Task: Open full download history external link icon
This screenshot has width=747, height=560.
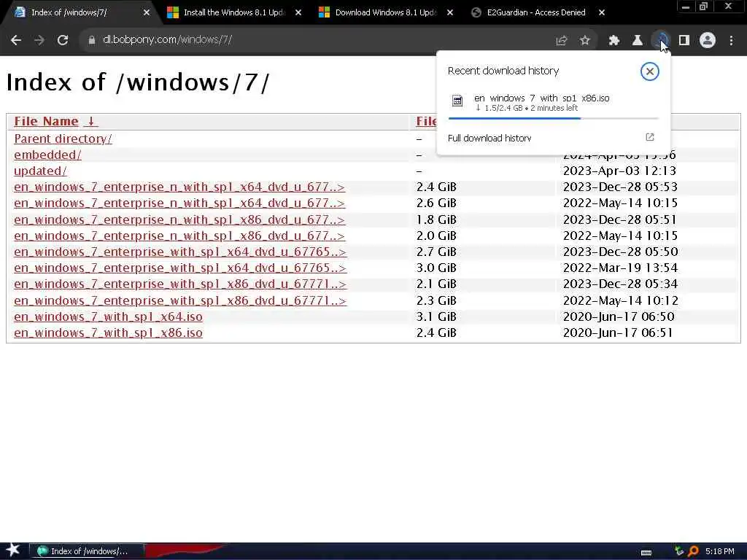Action: pos(650,137)
